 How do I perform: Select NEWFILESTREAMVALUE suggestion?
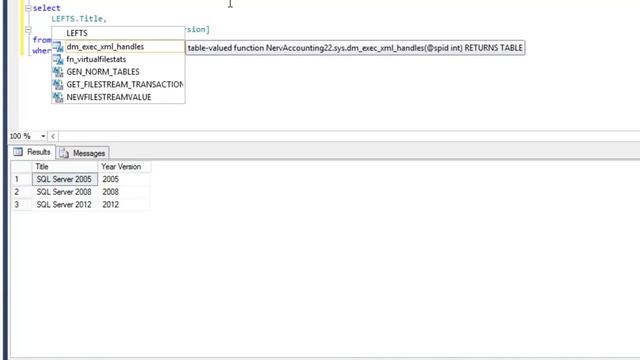click(118, 97)
